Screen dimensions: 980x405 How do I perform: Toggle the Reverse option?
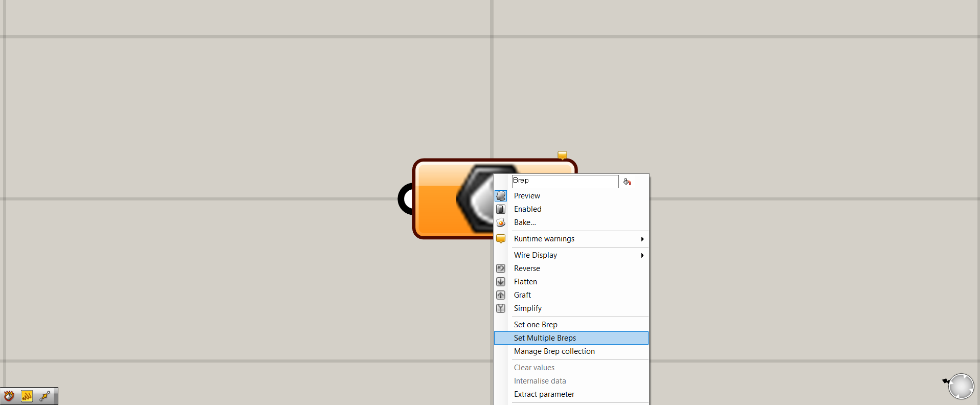tap(571, 268)
